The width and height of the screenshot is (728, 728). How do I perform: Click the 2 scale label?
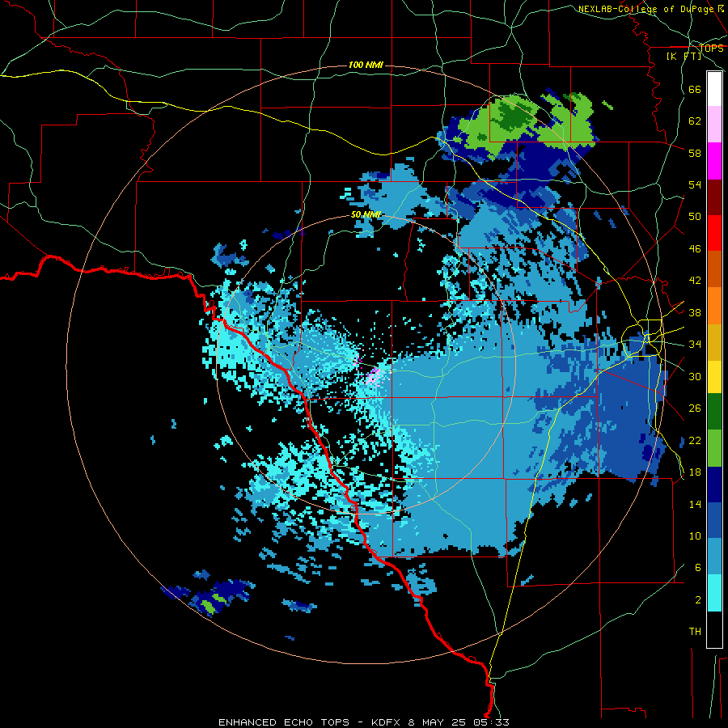(697, 600)
